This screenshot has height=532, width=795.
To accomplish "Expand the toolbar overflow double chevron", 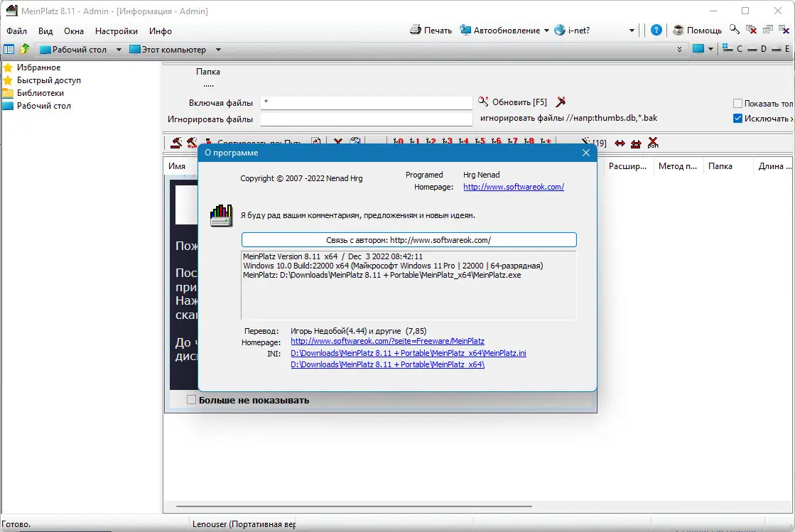I will click(679, 49).
